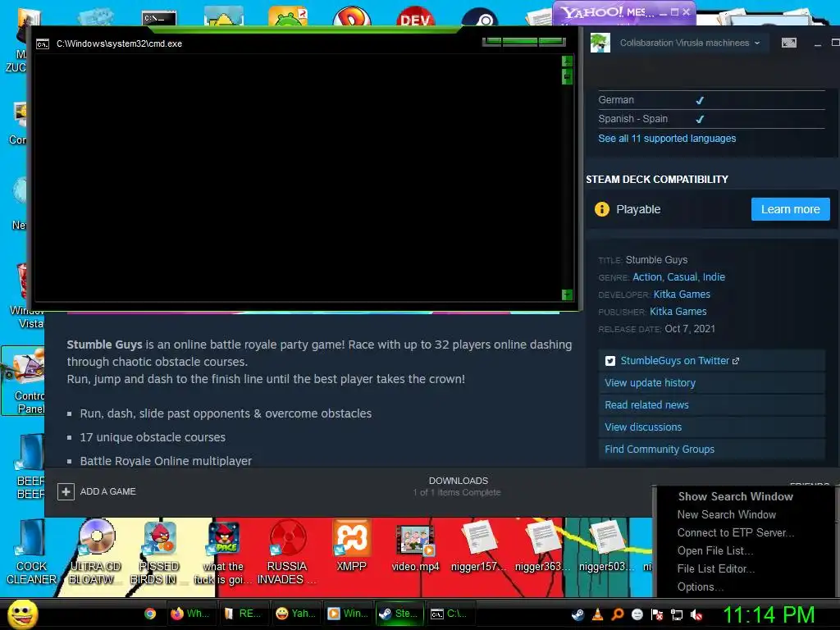Screen dimensions: 840x630
Task: Select the Casual genre link
Action: (x=682, y=277)
